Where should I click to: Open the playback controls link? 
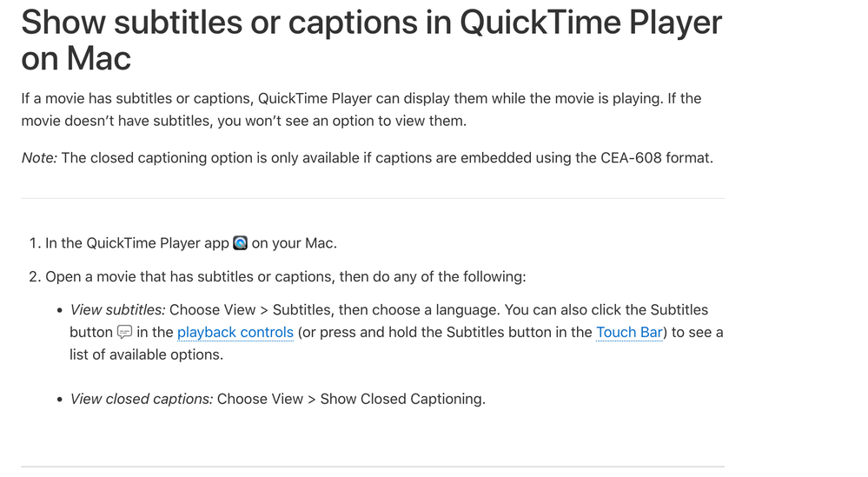(x=235, y=333)
